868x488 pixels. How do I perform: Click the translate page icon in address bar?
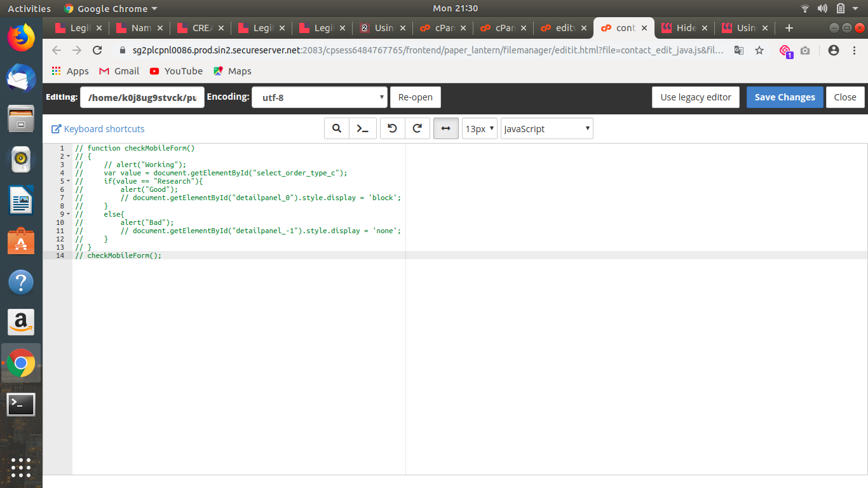[739, 50]
